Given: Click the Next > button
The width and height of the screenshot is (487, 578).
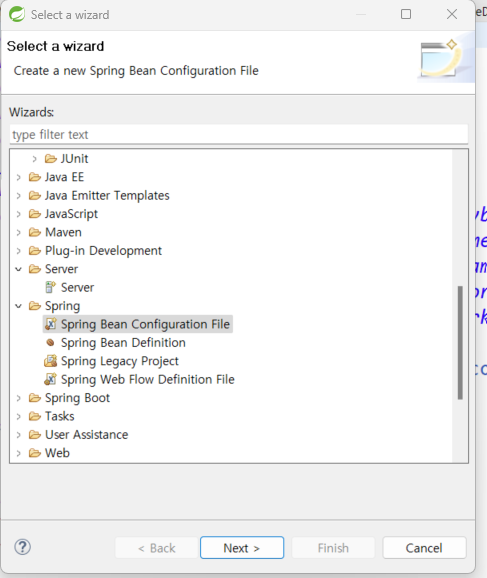Looking at the screenshot, I should click(242, 548).
